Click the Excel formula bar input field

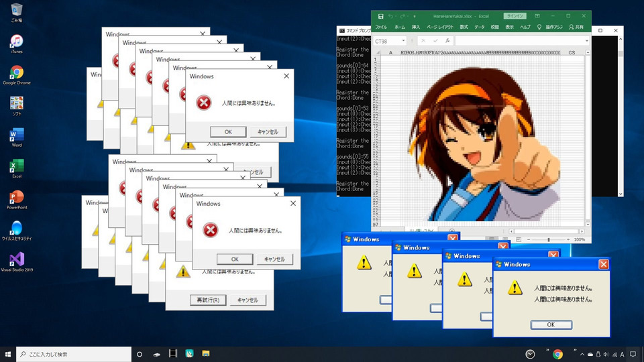(x=517, y=41)
